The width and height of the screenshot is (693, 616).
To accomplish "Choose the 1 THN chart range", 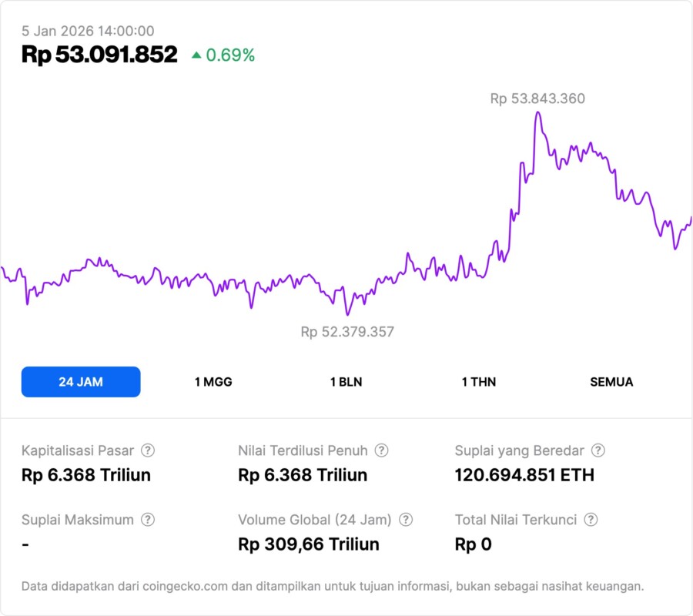I will (x=479, y=382).
